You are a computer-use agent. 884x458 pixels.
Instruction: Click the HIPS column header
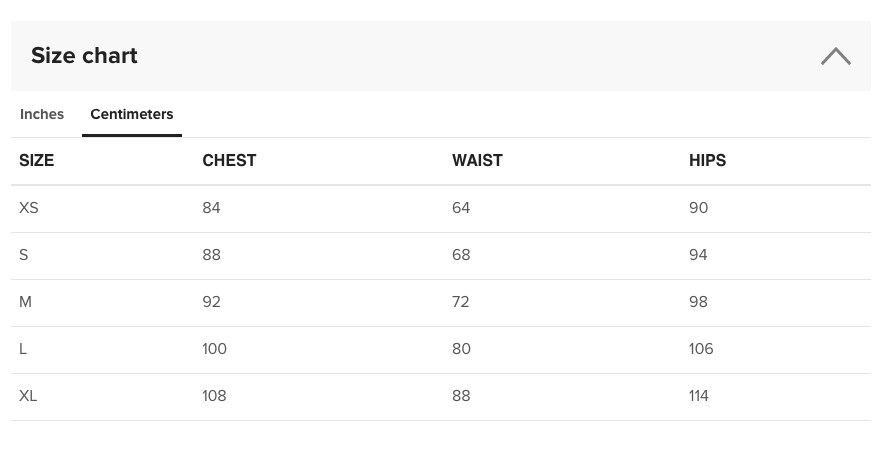click(707, 161)
